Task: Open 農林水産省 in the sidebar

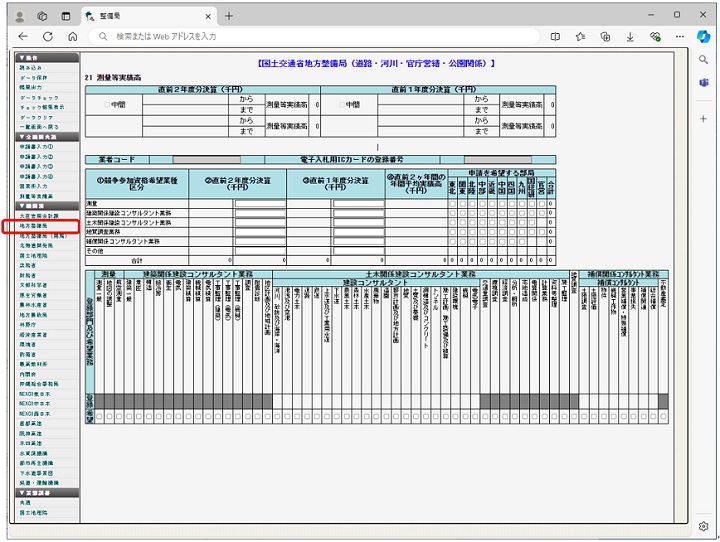Action: pos(33,305)
